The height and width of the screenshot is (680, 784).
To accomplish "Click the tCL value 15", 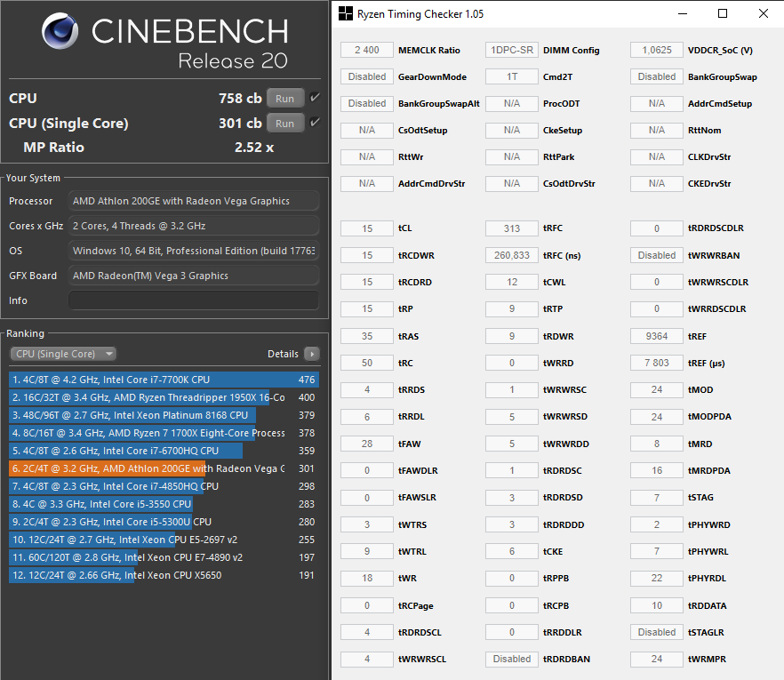I will [x=367, y=228].
